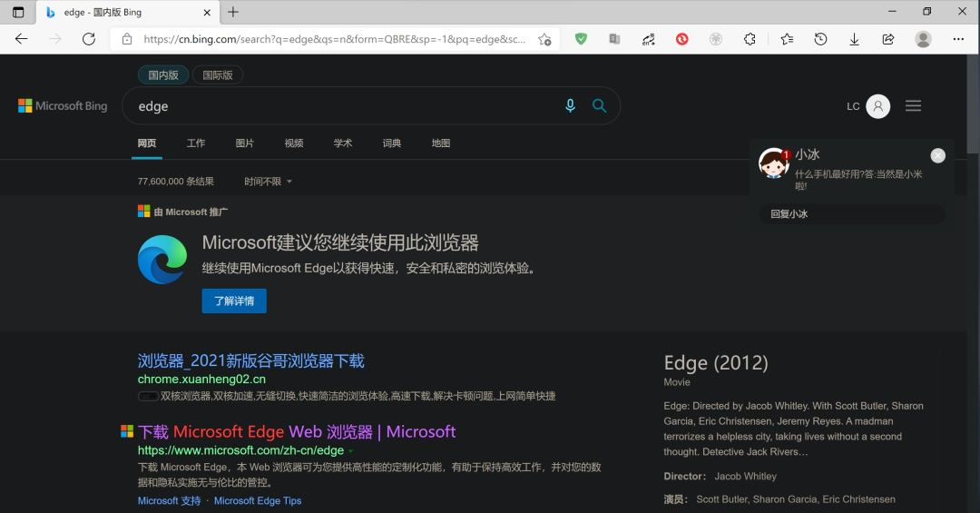
Task: Add this page to favorites star
Action: click(x=544, y=39)
